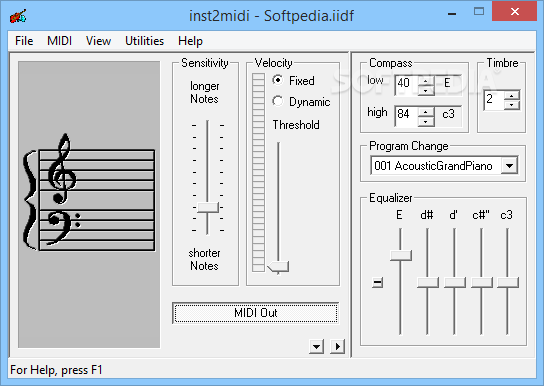This screenshot has width=544, height=386.
Task: Click the bass clef on the staff
Action: (x=62, y=228)
